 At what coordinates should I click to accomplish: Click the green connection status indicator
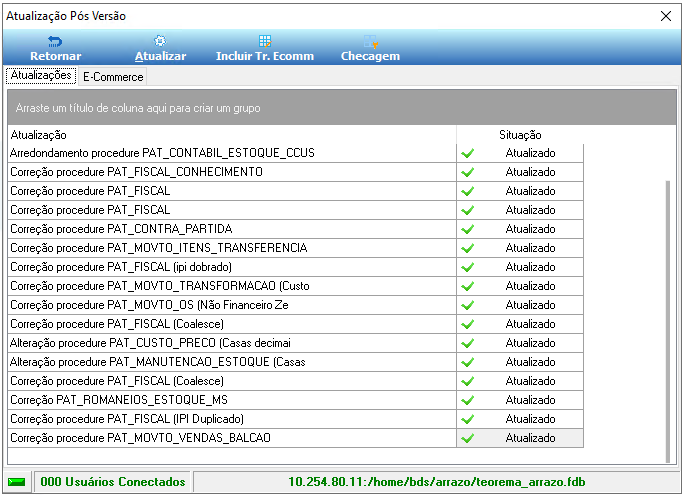pyautogui.click(x=17, y=482)
